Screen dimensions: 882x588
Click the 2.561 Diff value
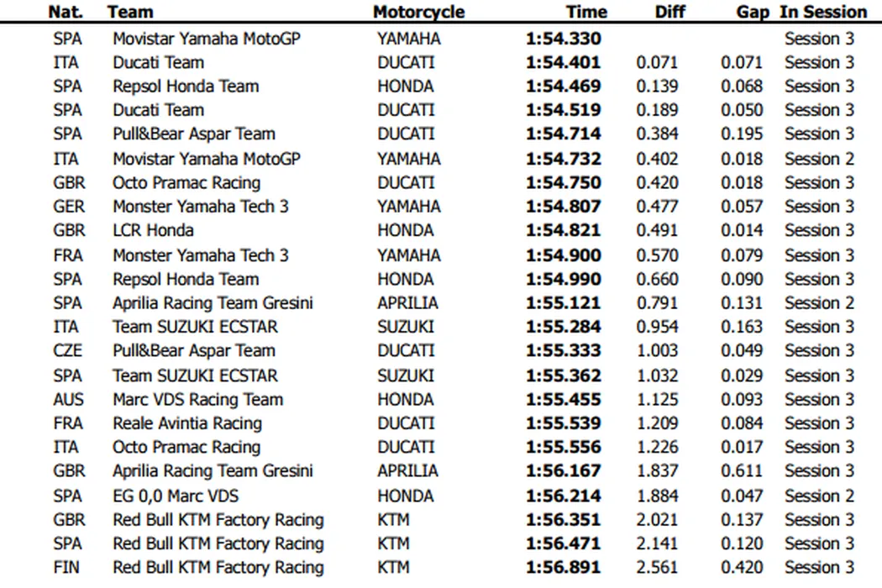coord(657,568)
